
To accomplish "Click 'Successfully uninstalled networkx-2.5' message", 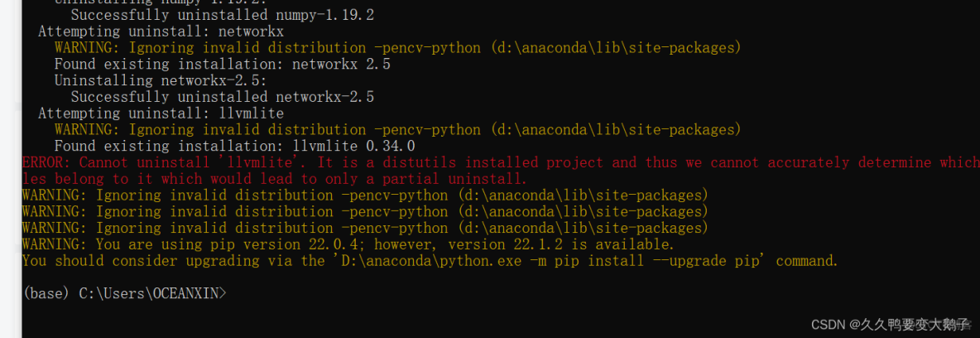I will tap(222, 97).
